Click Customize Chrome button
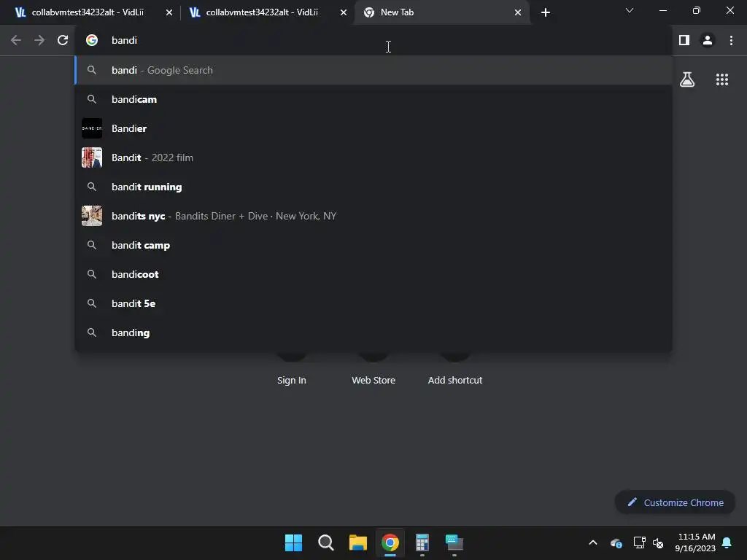 point(675,502)
